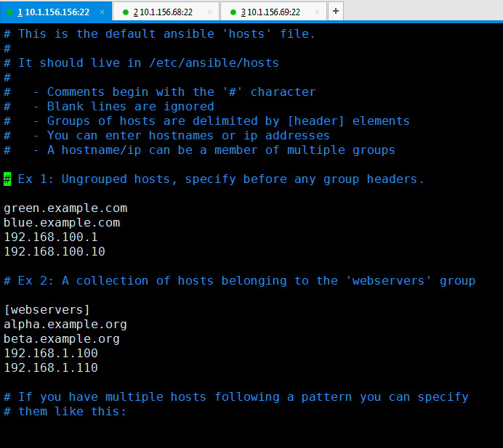Viewport: 503px width, 448px height.
Task: Click the 'Ex 2: A collection of hosts' comment
Action: pyautogui.click(x=239, y=281)
